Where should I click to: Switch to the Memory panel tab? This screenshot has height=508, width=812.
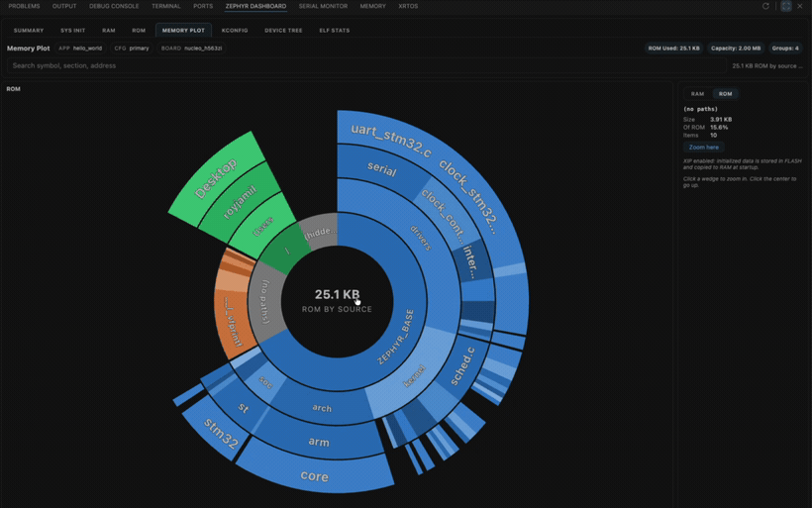pos(373,6)
